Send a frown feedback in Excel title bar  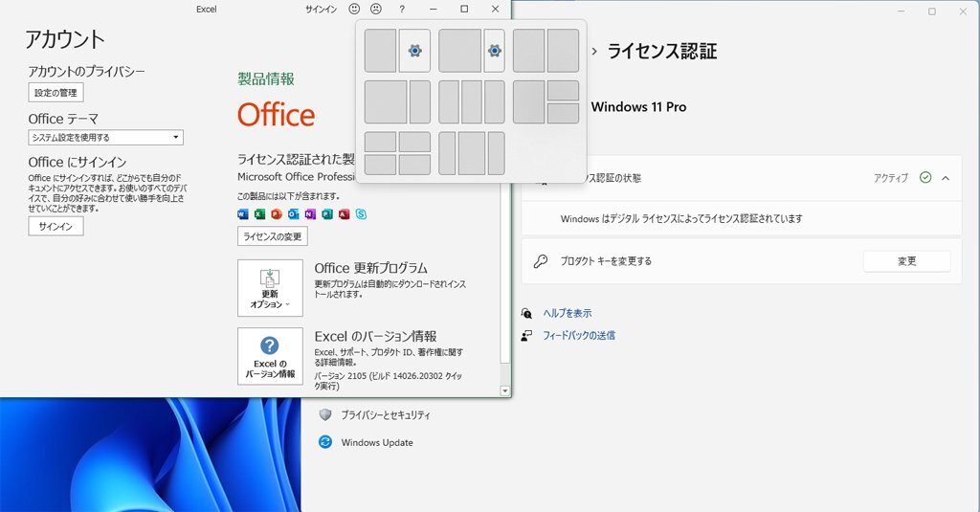(375, 9)
